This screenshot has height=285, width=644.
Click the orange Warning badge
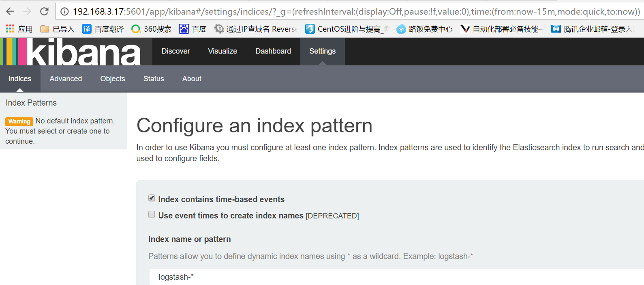[19, 121]
